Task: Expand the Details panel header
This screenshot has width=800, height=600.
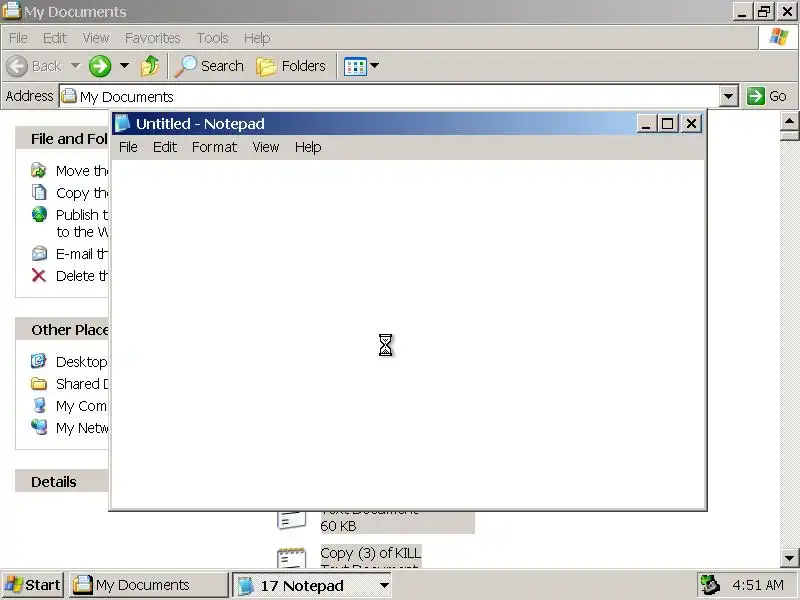Action: (62, 482)
